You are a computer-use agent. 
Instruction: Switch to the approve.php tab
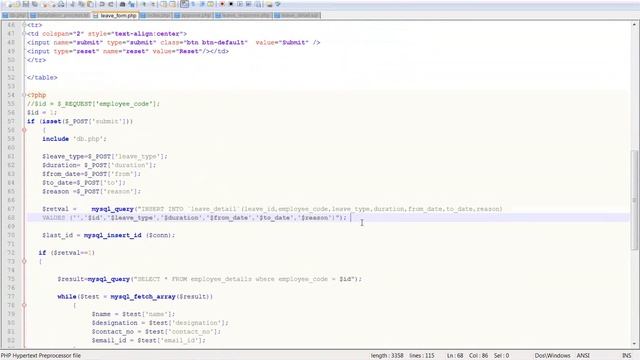tap(193, 16)
